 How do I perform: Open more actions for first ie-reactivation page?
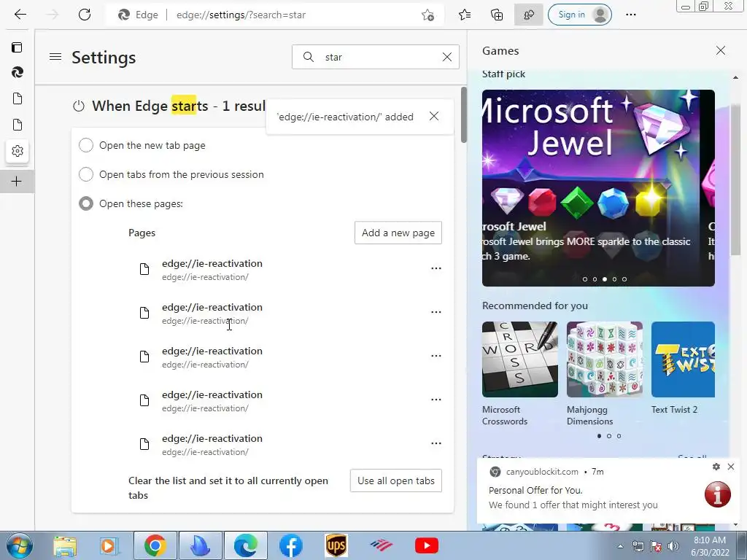(x=436, y=268)
